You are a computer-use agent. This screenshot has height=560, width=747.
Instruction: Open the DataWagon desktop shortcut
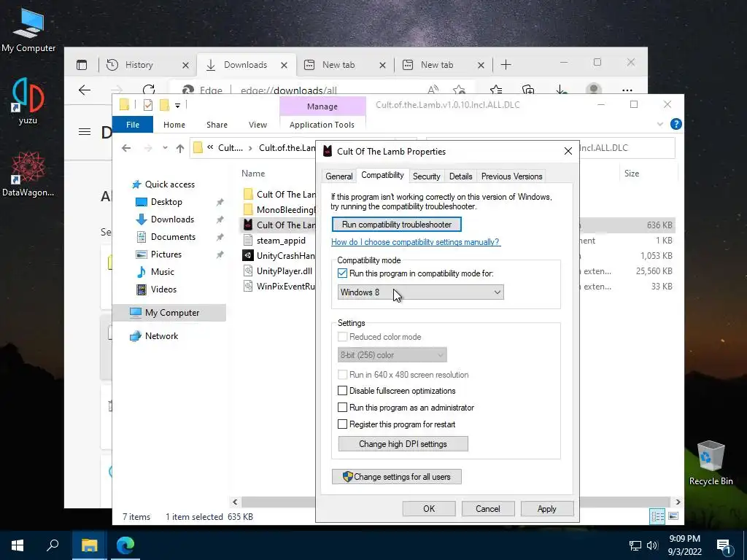(28, 174)
